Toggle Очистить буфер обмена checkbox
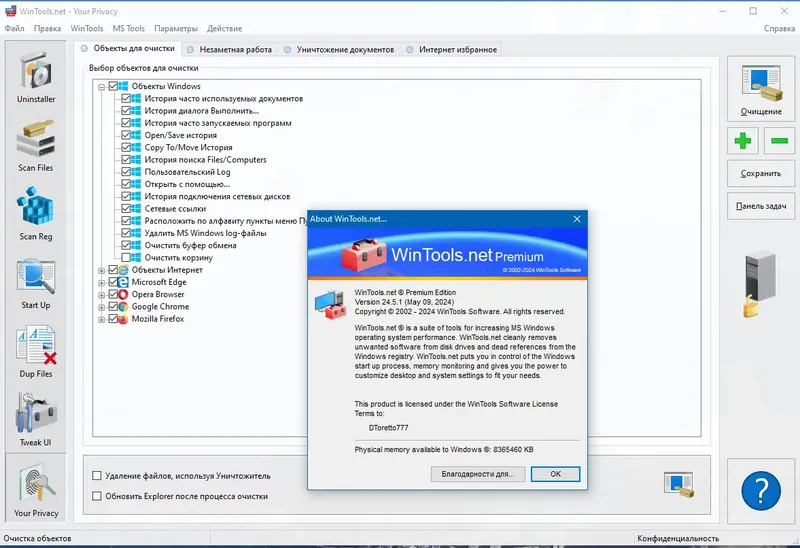Screen dimensions: 800x548 126,245
